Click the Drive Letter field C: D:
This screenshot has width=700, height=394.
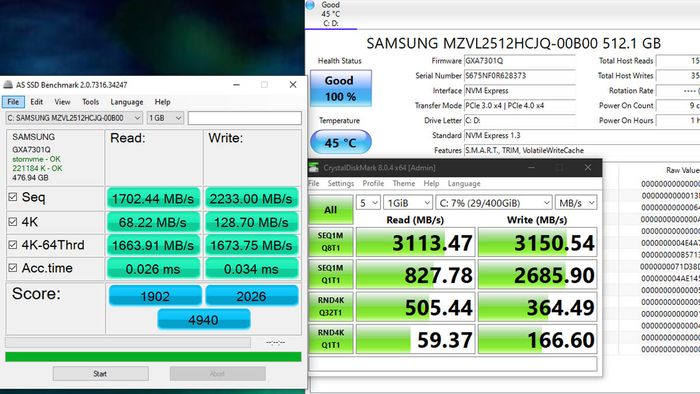pyautogui.click(x=520, y=120)
